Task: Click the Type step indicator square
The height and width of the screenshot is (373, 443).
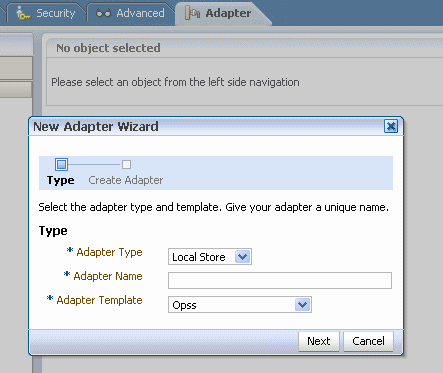Action: click(x=61, y=164)
